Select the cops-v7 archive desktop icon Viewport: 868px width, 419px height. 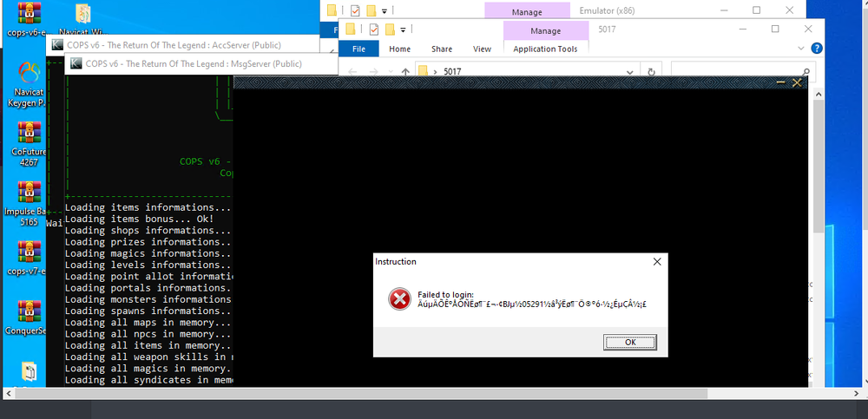[29, 252]
